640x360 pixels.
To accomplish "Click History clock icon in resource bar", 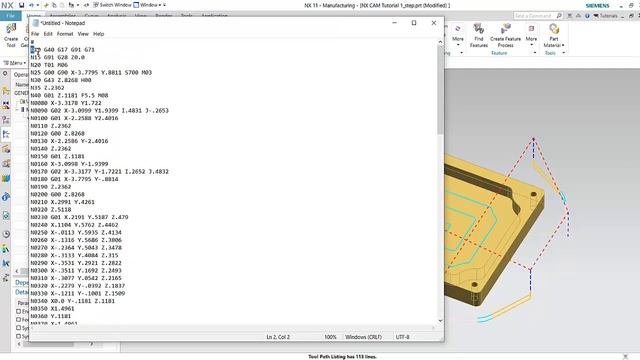I will 6,234.
